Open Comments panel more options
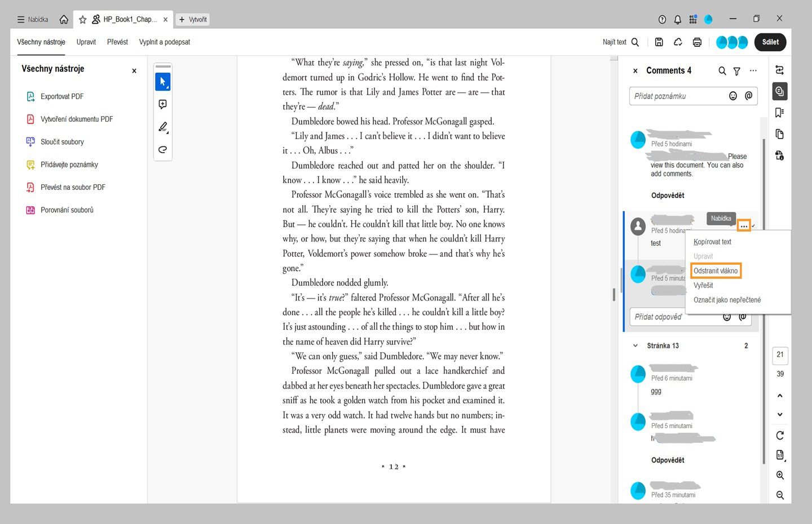812x524 pixels. coord(753,71)
